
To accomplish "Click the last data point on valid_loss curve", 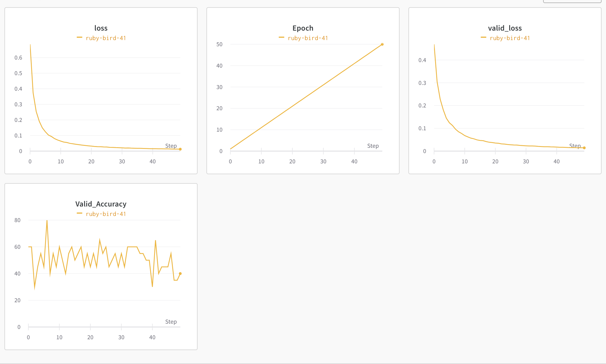I will coord(584,148).
